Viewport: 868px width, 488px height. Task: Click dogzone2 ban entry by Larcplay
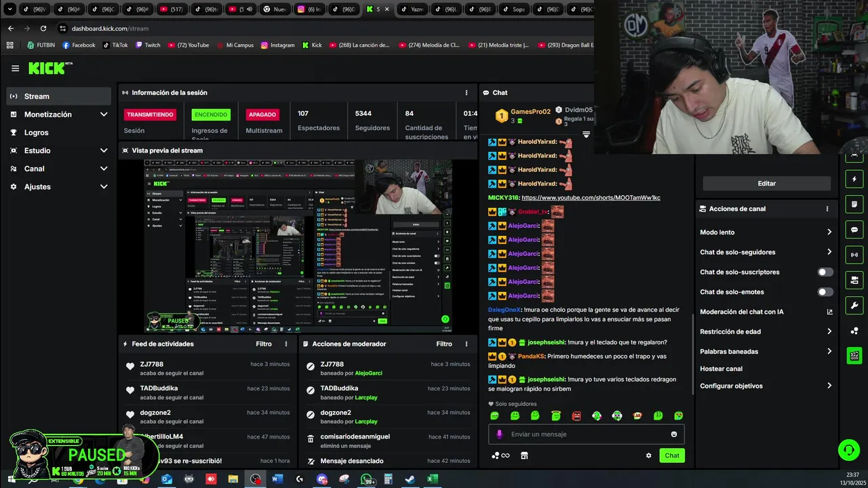[388, 417]
